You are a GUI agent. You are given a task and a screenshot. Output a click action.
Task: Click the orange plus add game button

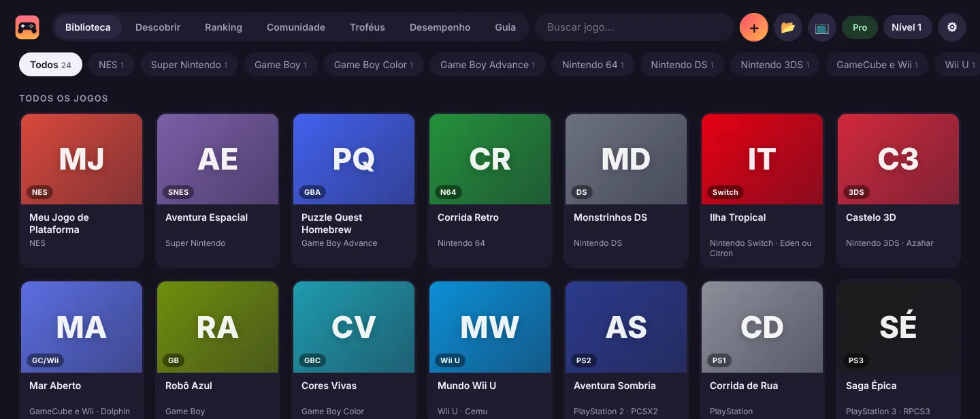[x=754, y=27]
